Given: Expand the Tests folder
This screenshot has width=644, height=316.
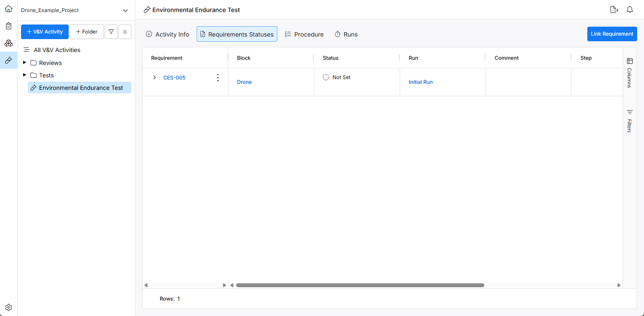Looking at the screenshot, I should [x=24, y=75].
